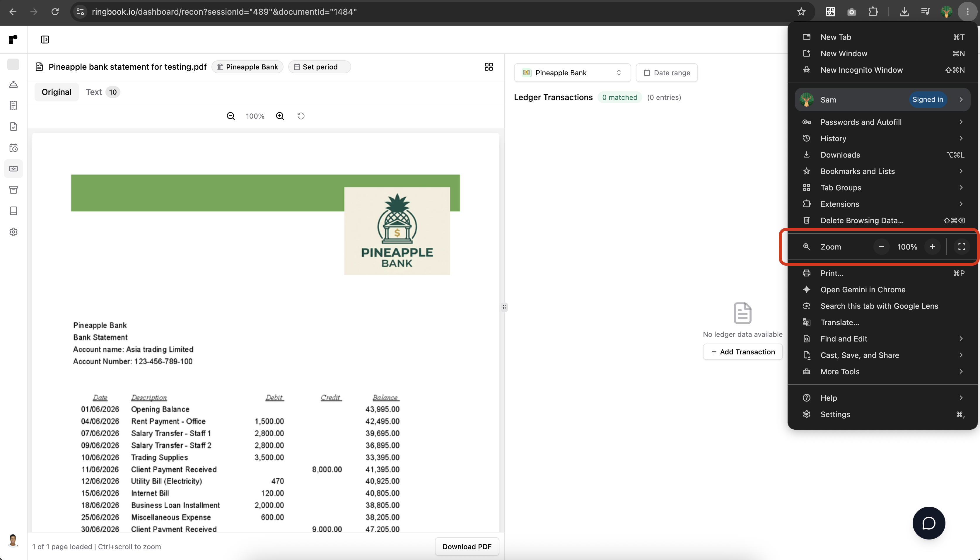Click Set period button
This screenshot has height=560, width=980.
point(319,67)
